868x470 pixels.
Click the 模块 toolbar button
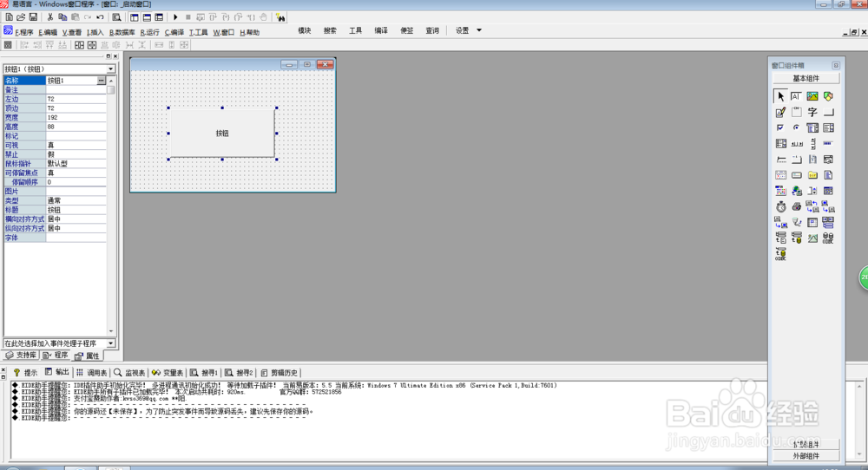(x=305, y=31)
